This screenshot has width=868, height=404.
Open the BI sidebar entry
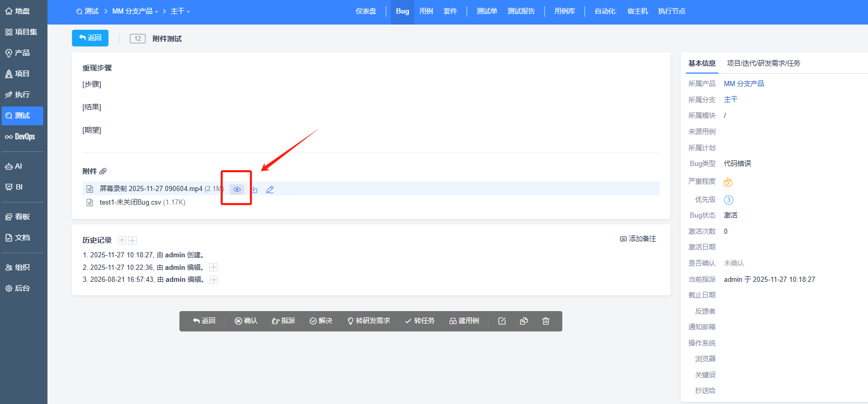click(14, 187)
